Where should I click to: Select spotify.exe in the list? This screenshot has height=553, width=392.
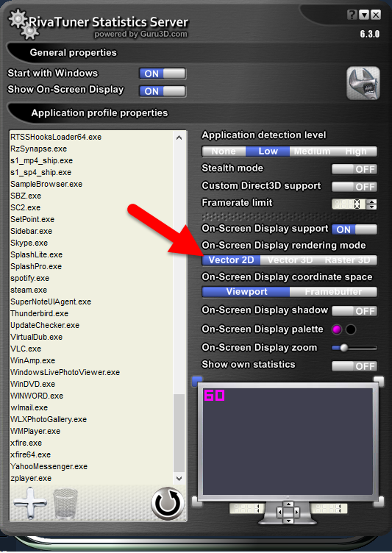tap(29, 278)
